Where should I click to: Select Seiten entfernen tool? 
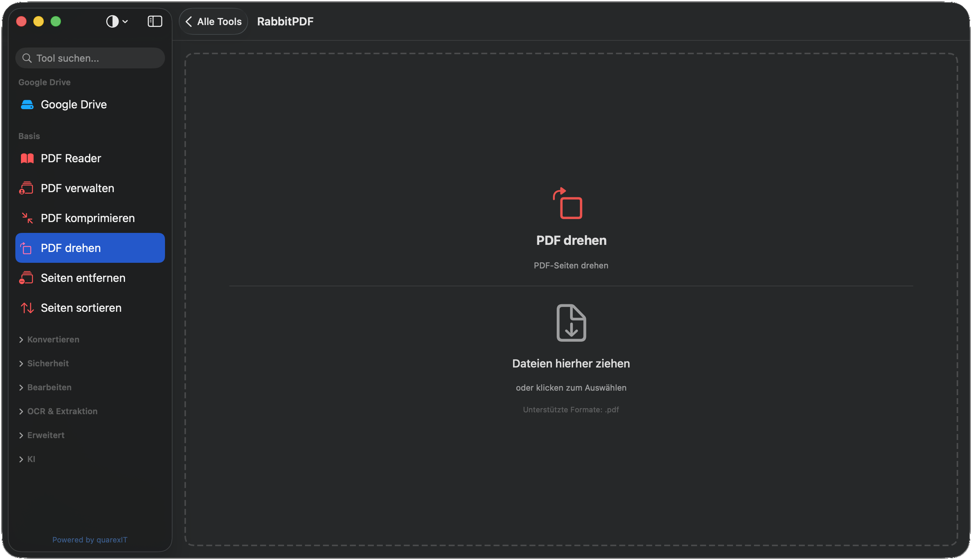point(90,278)
